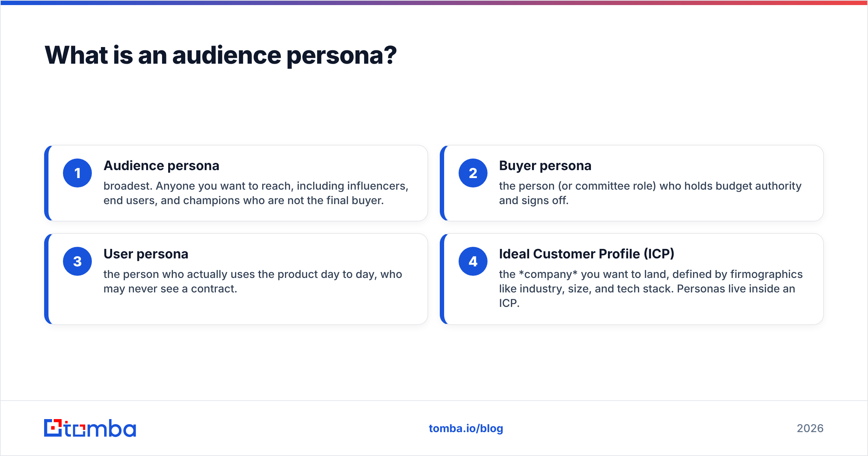Click the 2026 year label

pos(810,428)
